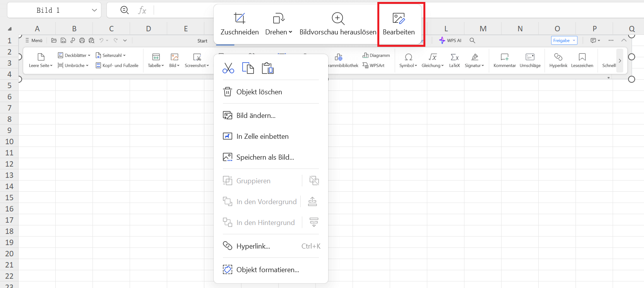Click the ungroup icon beside Gruppieren
Screen dimensions: 644x288
pos(314,181)
